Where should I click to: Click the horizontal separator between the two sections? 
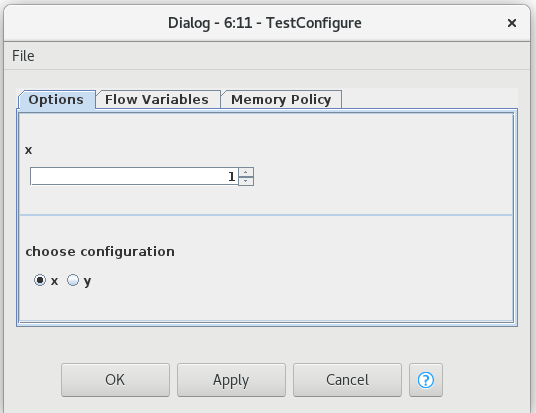click(x=266, y=215)
